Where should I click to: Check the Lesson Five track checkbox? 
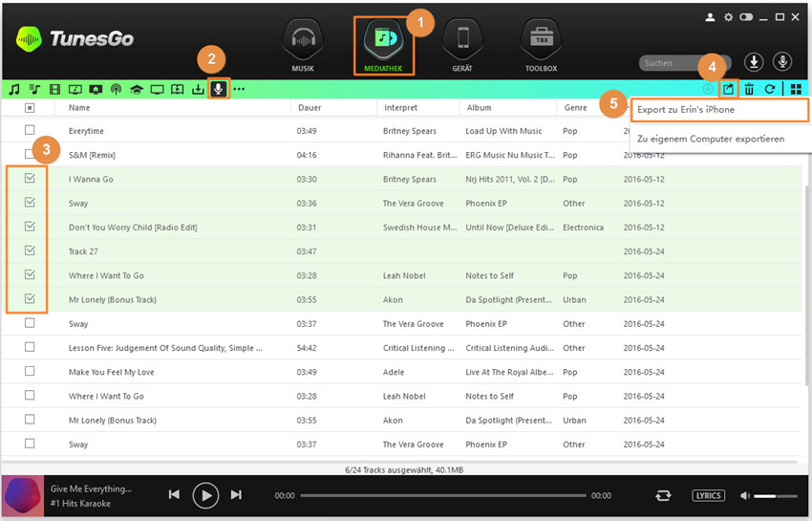tap(30, 347)
